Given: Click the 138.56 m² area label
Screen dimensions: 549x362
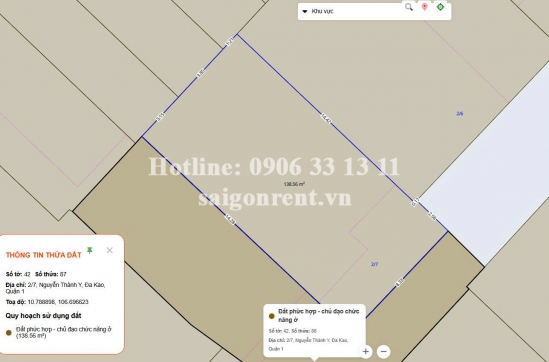Looking at the screenshot, I should pyautogui.click(x=294, y=184).
